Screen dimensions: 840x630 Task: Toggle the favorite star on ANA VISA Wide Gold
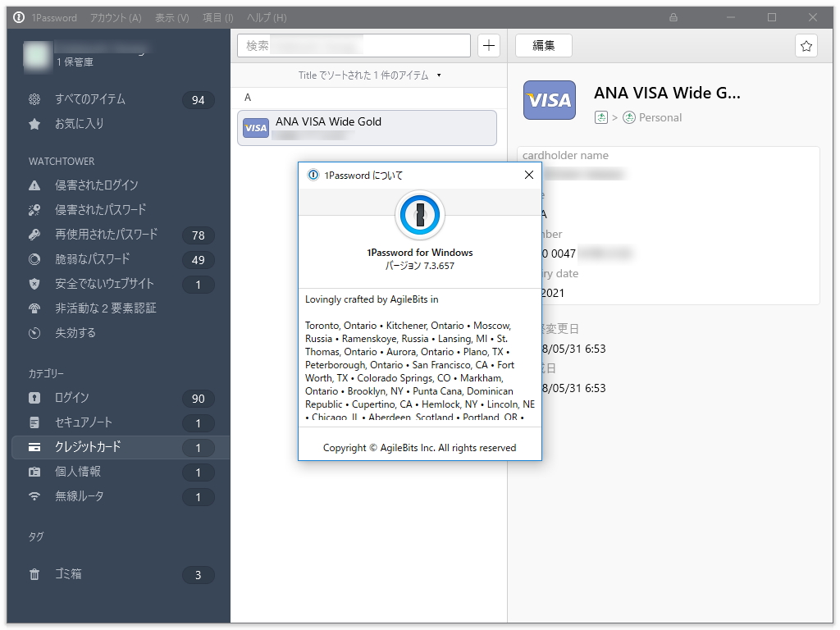click(x=806, y=46)
